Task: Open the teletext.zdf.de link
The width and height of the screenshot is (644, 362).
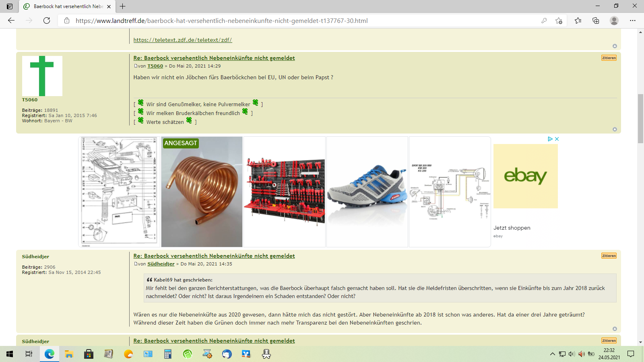Action: (x=182, y=40)
